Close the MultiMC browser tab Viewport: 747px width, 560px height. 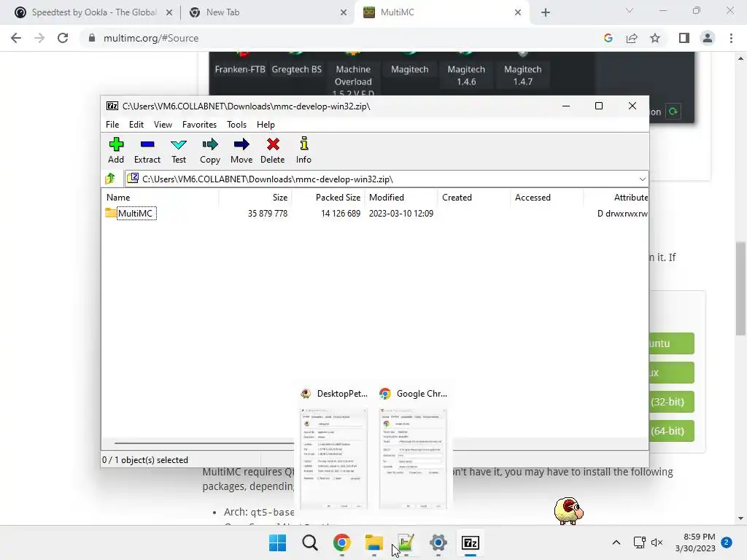(x=518, y=13)
